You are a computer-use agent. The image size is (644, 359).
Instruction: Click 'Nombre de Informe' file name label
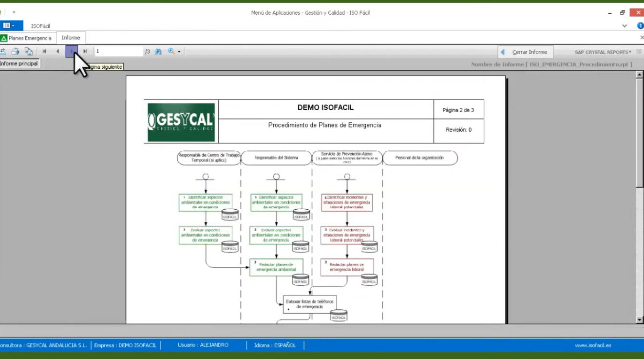tap(551, 64)
